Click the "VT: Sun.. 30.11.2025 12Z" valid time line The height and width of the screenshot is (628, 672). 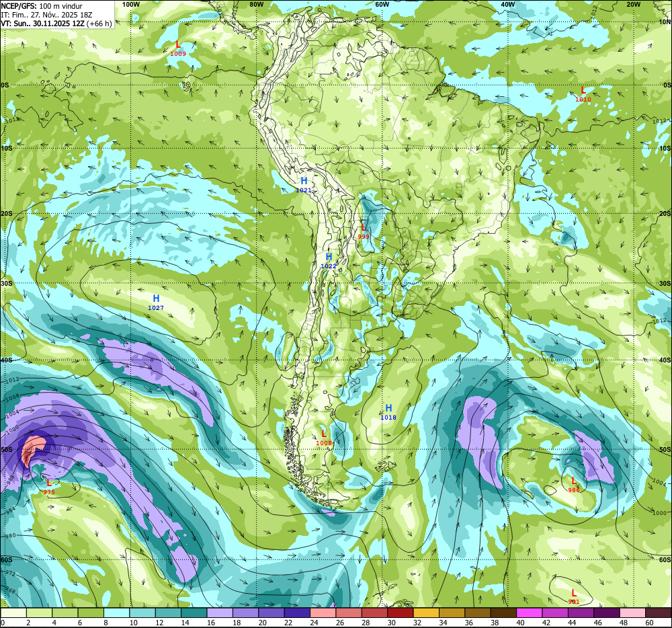click(x=43, y=24)
